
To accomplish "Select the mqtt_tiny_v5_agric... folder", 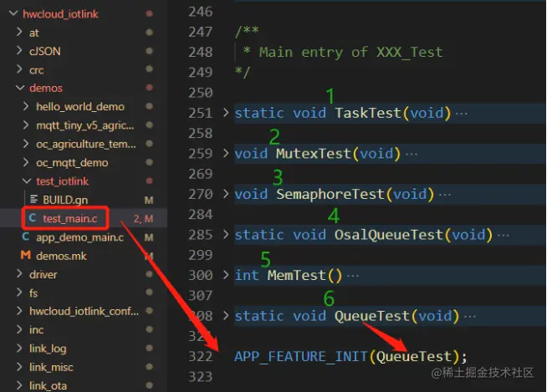I will click(x=85, y=125).
